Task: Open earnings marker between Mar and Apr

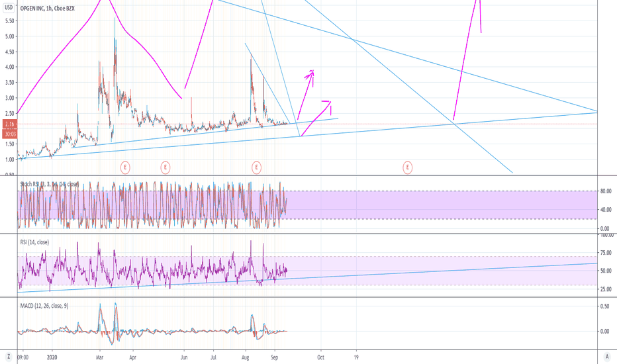Action: pyautogui.click(x=124, y=167)
